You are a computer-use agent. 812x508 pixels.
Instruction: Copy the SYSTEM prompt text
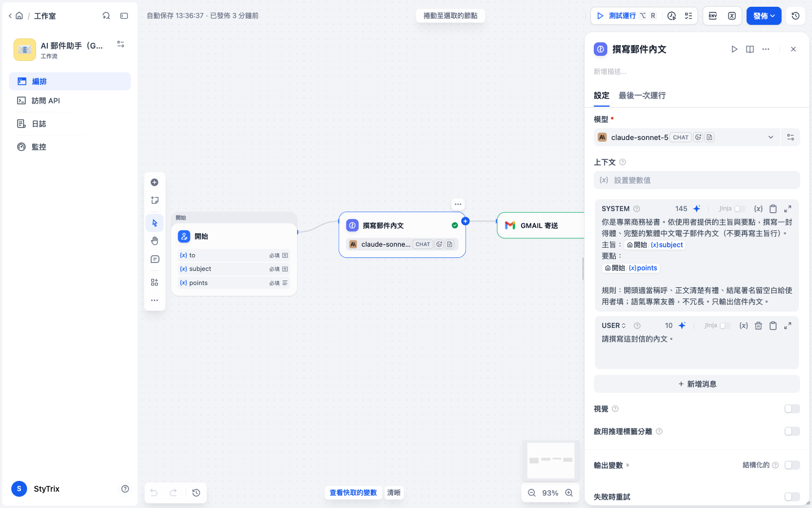[x=773, y=208]
